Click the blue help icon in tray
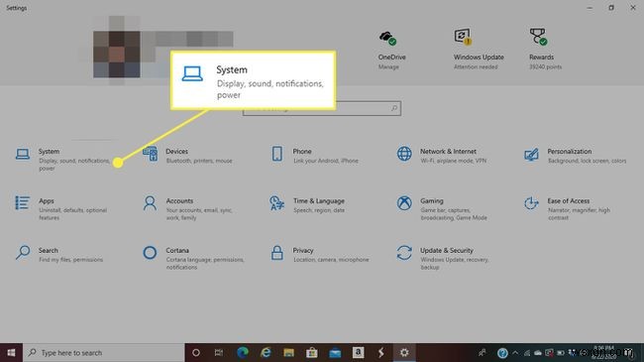The width and height of the screenshot is (644, 362). 502,353
